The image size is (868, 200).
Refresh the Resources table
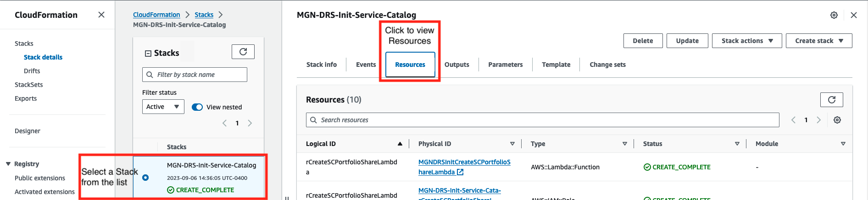click(832, 100)
